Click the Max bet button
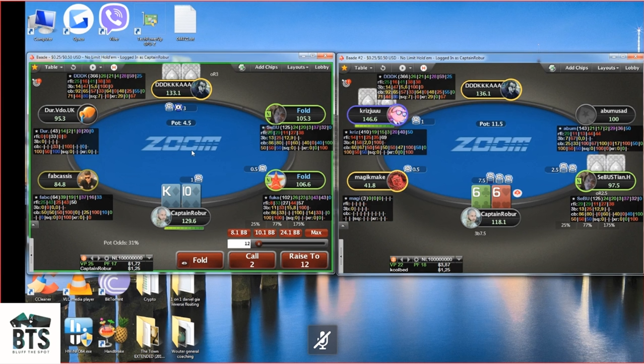The image size is (644, 364). point(316,233)
